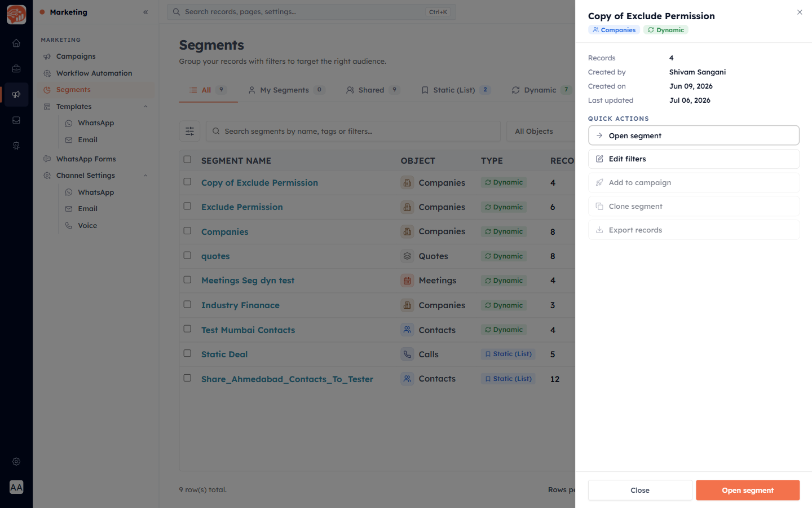Image resolution: width=812 pixels, height=508 pixels.
Task: Check the Exclude Permission row checkbox
Action: tap(187, 206)
